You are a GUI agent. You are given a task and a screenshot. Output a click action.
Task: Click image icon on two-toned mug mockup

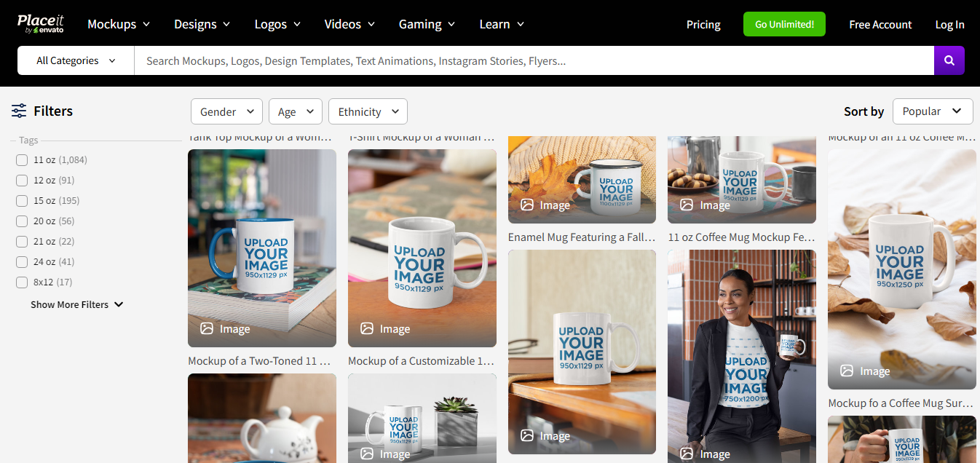[207, 328]
